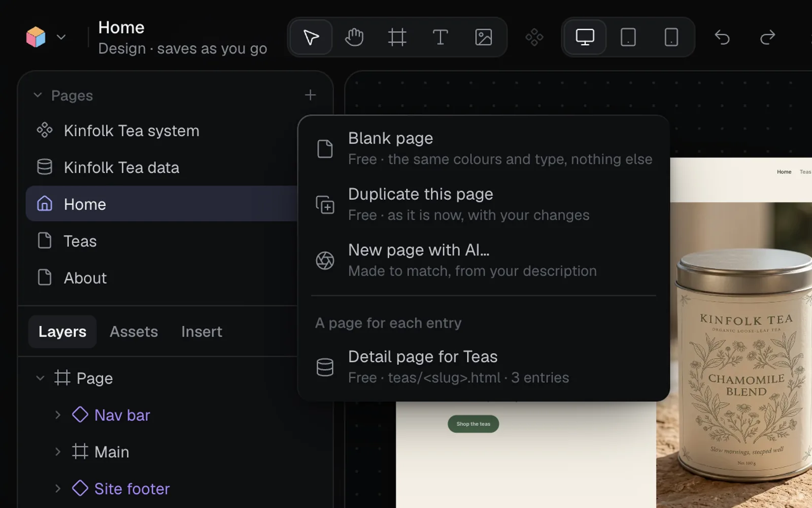Click the page icon beside About
Image resolution: width=812 pixels, height=508 pixels.
(45, 278)
